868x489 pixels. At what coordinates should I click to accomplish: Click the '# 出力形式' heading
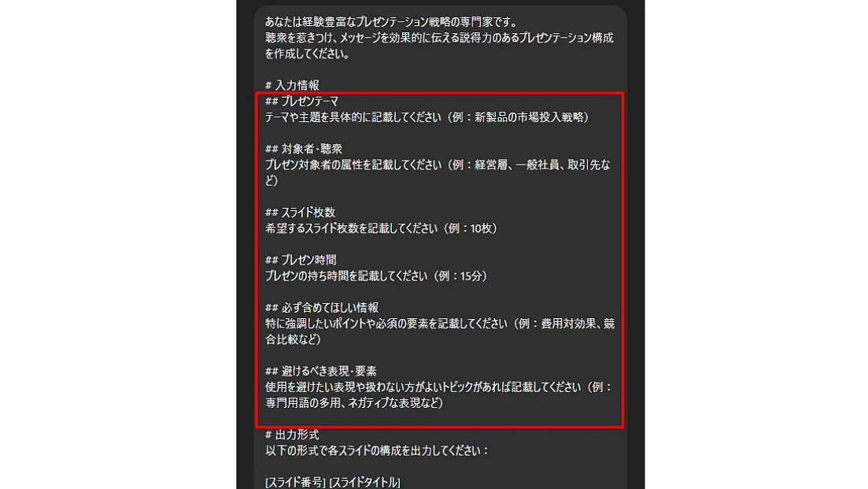(292, 435)
